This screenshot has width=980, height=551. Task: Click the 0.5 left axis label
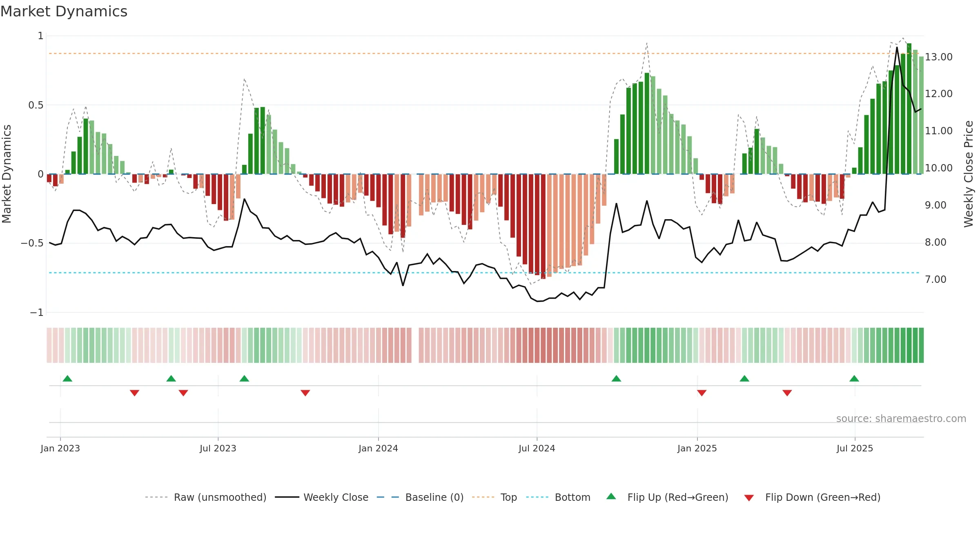tap(36, 105)
